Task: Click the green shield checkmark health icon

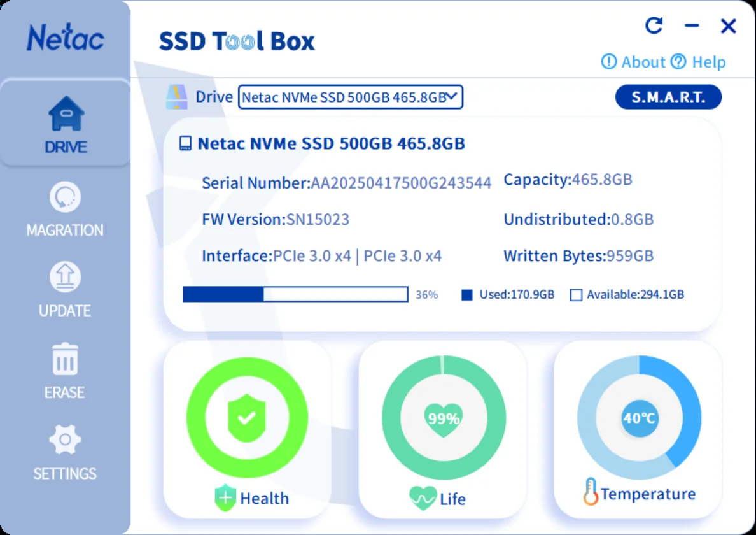Action: 247,418
